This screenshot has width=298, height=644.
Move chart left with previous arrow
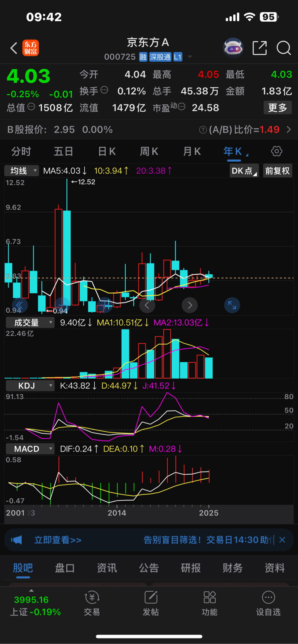click(147, 305)
